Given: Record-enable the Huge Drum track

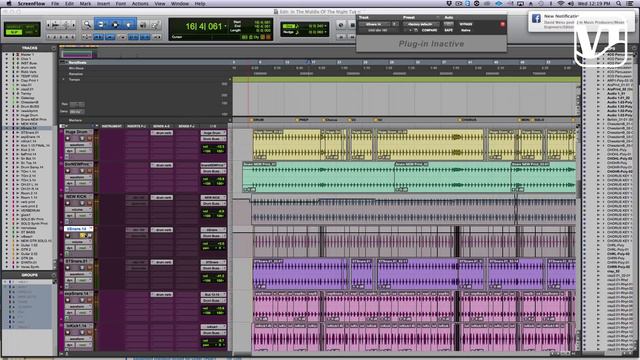Looking at the screenshot, I should pyautogui.click(x=68, y=139).
